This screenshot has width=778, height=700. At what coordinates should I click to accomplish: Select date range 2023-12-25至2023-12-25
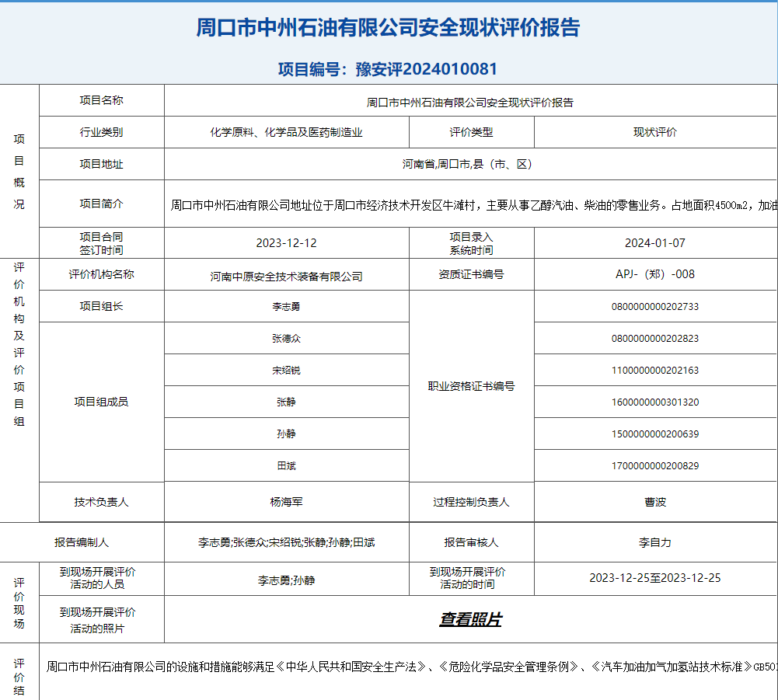coord(655,578)
